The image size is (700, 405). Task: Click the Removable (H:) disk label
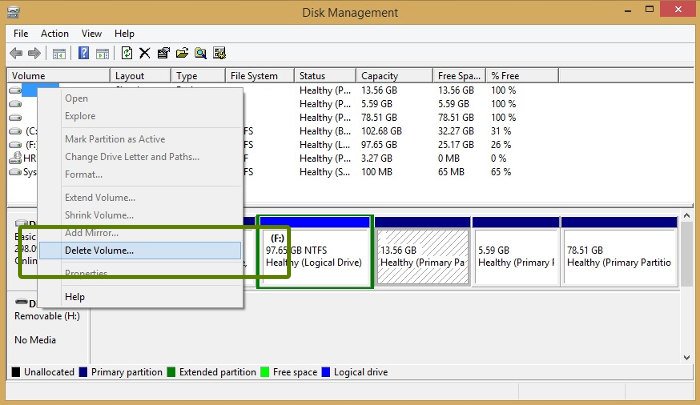click(47, 316)
